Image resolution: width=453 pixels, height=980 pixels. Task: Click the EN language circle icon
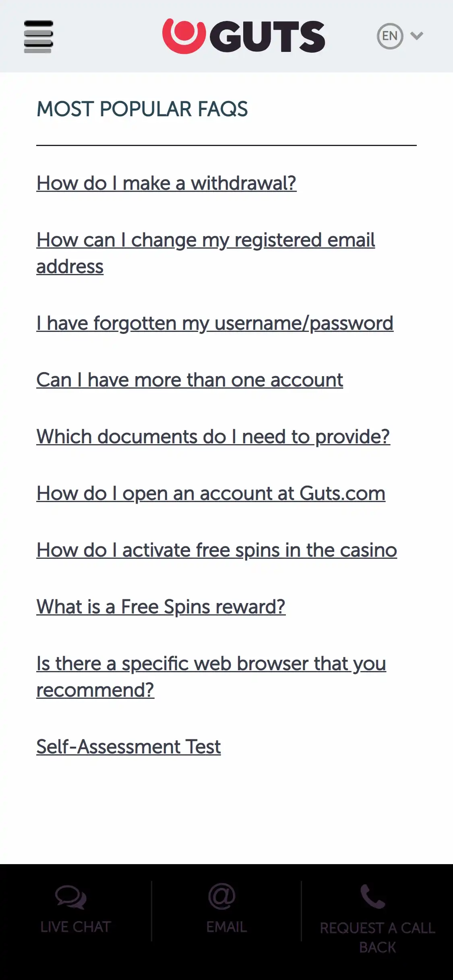pos(390,36)
